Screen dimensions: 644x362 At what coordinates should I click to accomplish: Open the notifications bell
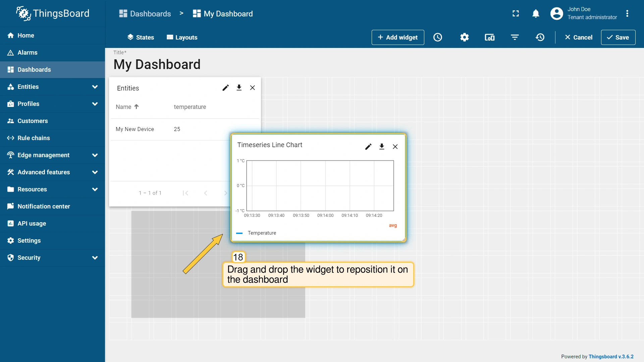tap(536, 13)
